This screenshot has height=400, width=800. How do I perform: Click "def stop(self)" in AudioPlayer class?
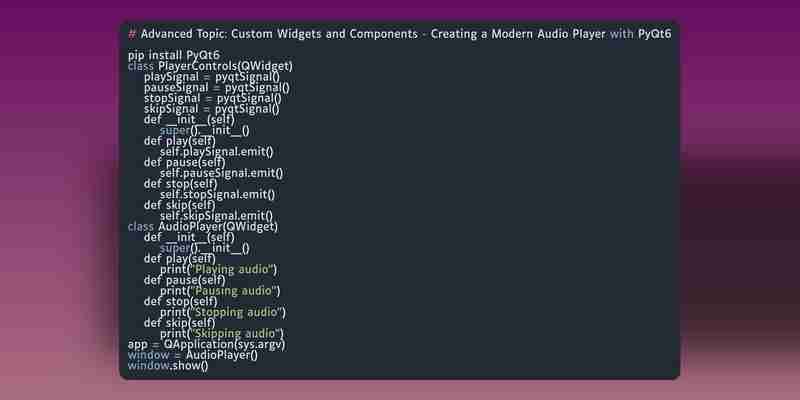(x=181, y=302)
